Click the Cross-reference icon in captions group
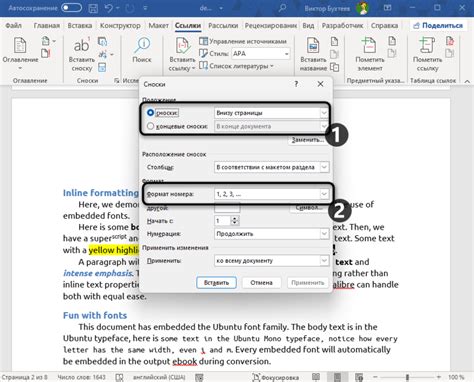Viewport: 474px width, 382px height. click(334, 67)
